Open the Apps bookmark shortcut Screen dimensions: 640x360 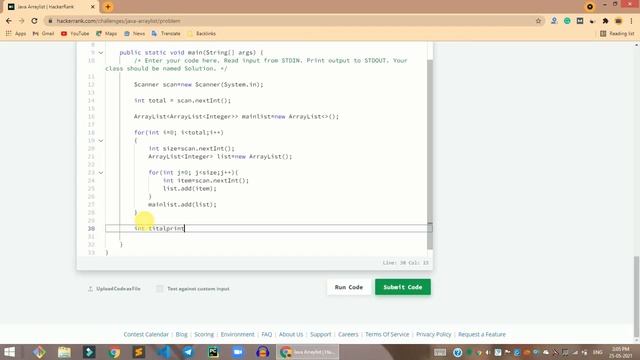point(16,33)
